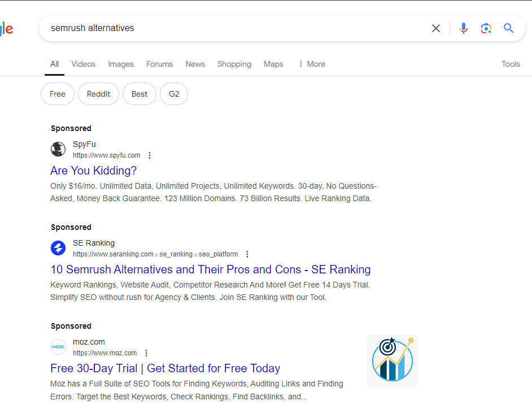Click the 'Keyword Rankings, Website Audit' description
Viewport: 532px width, 418px height.
coord(210,291)
